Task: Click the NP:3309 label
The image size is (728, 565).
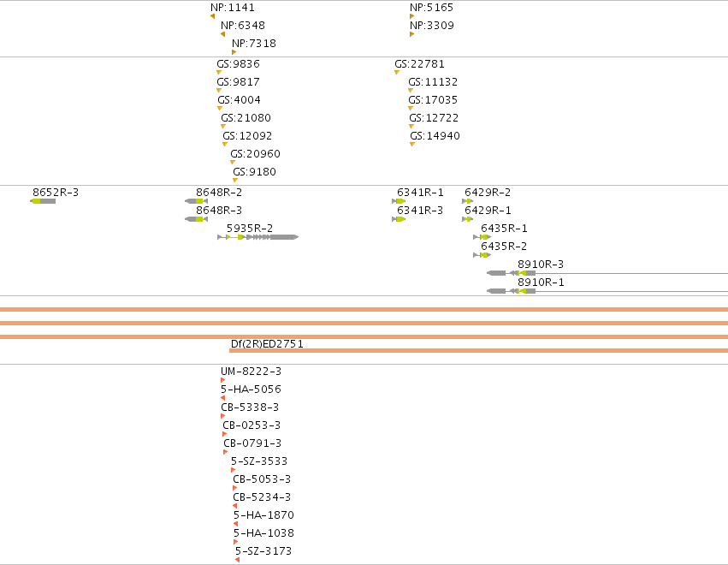Action: pyautogui.click(x=432, y=26)
